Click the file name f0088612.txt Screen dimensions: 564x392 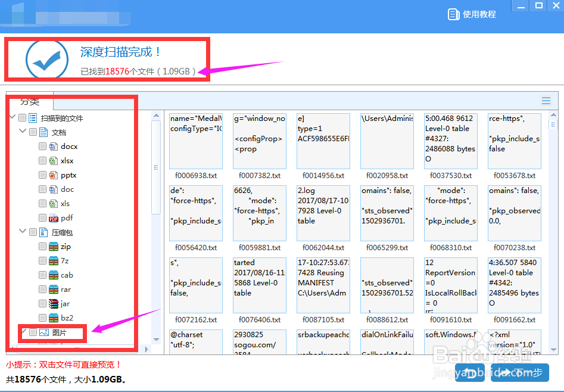tap(387, 320)
